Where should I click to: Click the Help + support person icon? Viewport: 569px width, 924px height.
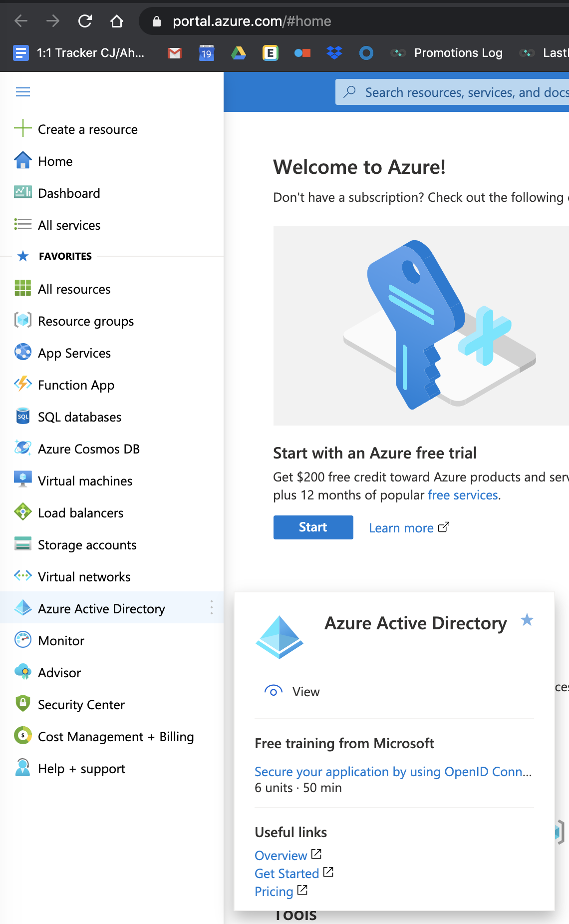(23, 768)
